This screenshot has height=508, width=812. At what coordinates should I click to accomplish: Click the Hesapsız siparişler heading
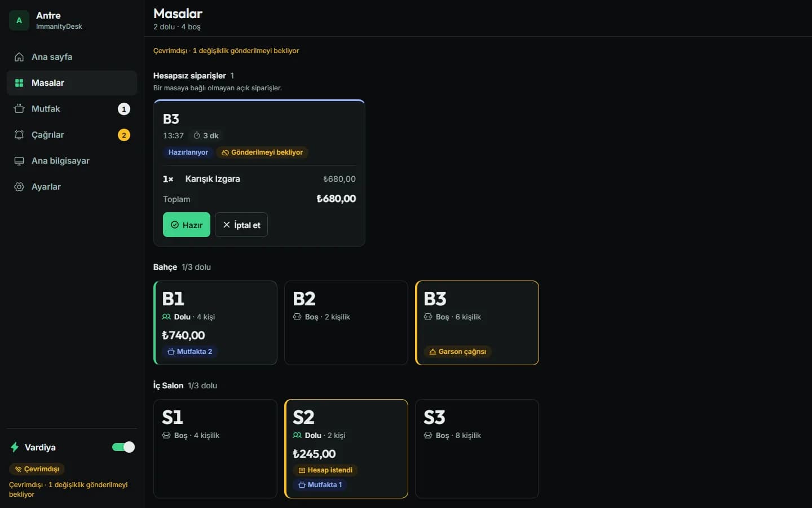coord(189,76)
